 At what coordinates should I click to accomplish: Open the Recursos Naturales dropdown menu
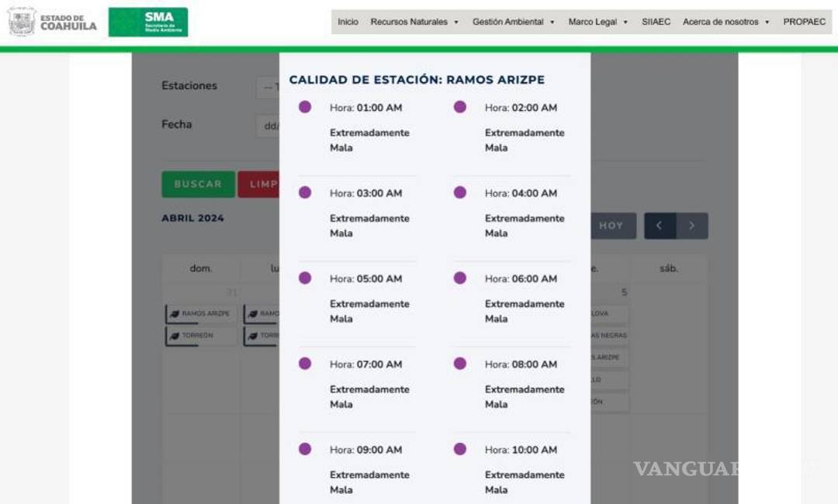(x=414, y=22)
